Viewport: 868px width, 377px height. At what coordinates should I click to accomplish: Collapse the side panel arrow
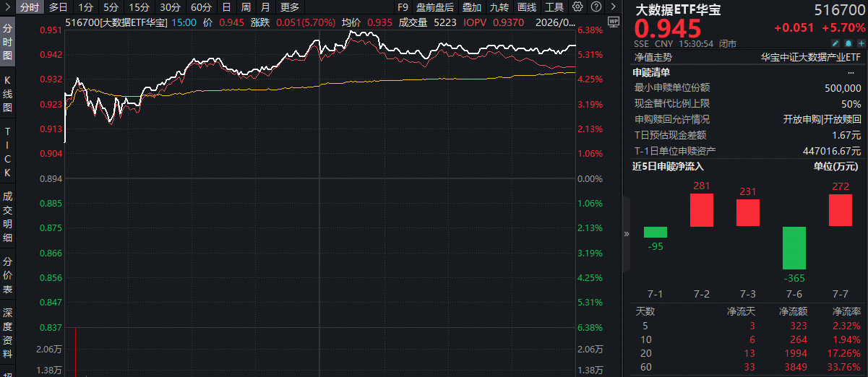click(626, 235)
